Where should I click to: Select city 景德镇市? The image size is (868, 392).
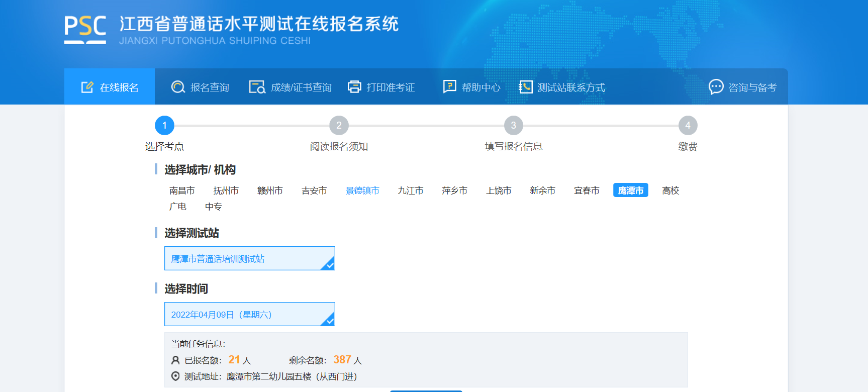tap(362, 190)
